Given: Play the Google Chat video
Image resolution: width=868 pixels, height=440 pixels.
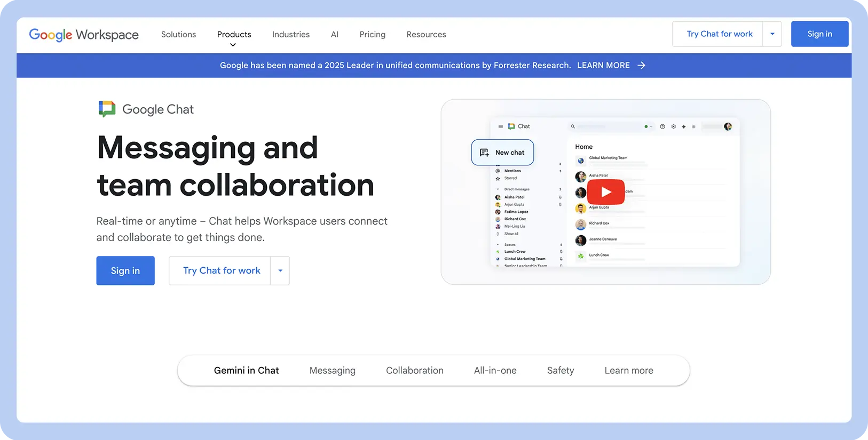Looking at the screenshot, I should click(606, 192).
